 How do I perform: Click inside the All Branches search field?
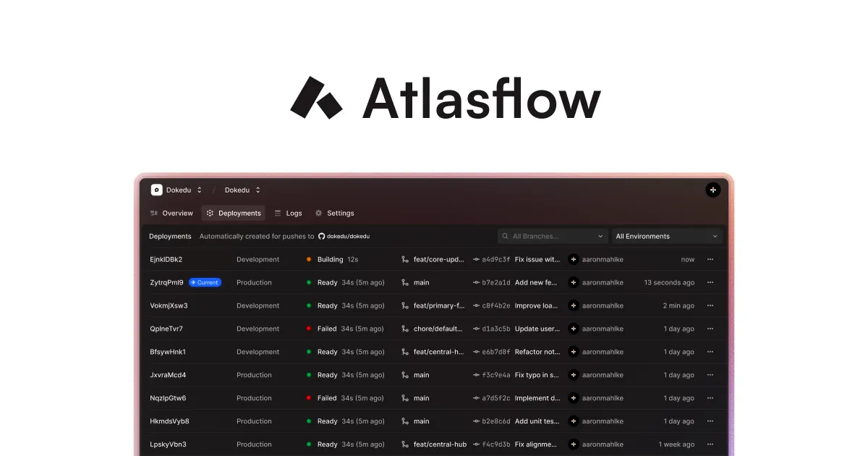pos(553,236)
